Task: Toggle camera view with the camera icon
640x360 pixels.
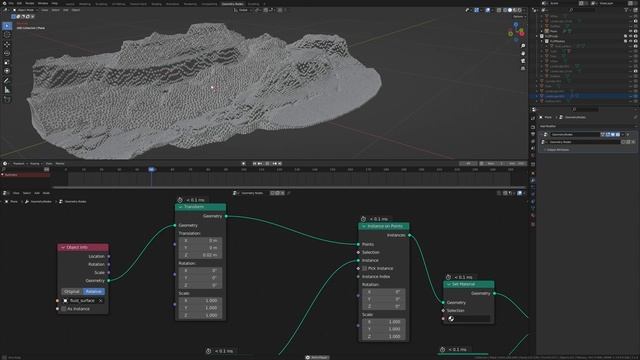Action: pyautogui.click(x=523, y=61)
